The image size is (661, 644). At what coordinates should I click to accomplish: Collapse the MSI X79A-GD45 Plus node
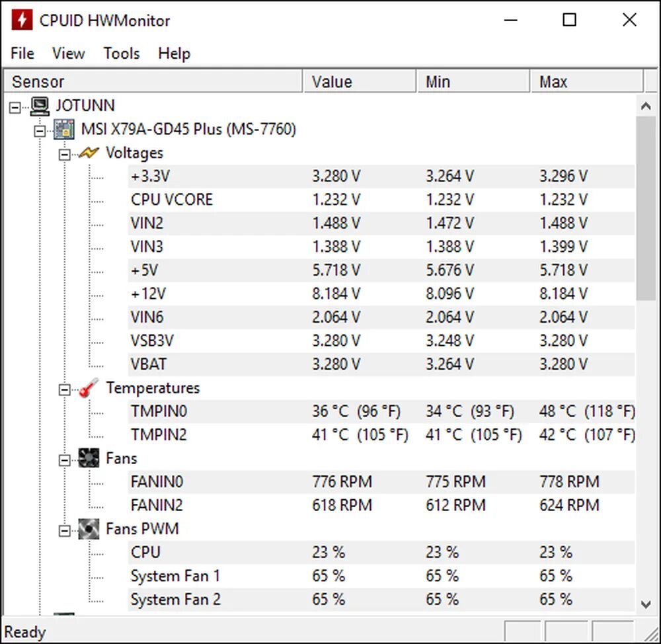coord(40,131)
